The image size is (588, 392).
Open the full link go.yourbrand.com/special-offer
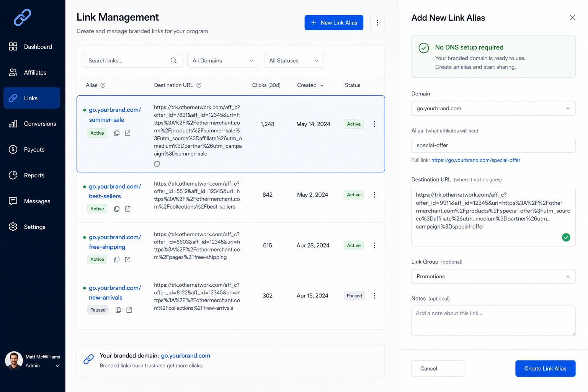pos(476,160)
